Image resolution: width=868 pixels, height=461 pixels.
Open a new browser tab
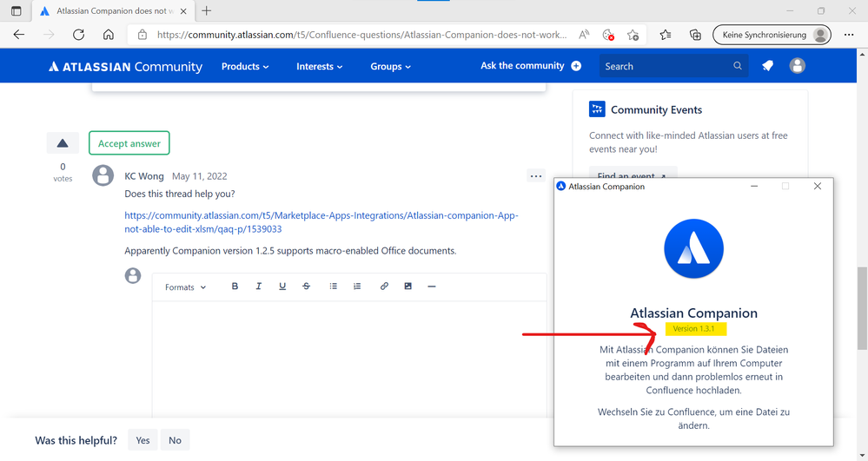click(x=207, y=10)
